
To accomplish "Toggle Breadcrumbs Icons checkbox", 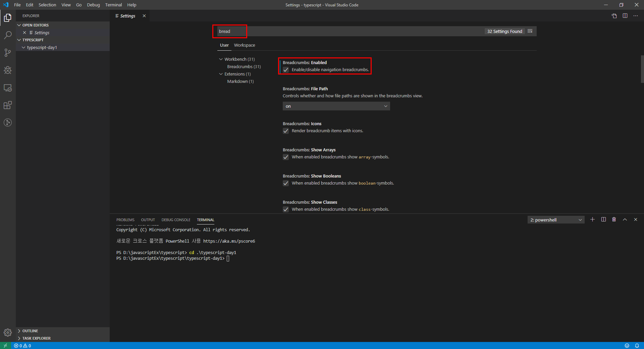I will point(286,131).
